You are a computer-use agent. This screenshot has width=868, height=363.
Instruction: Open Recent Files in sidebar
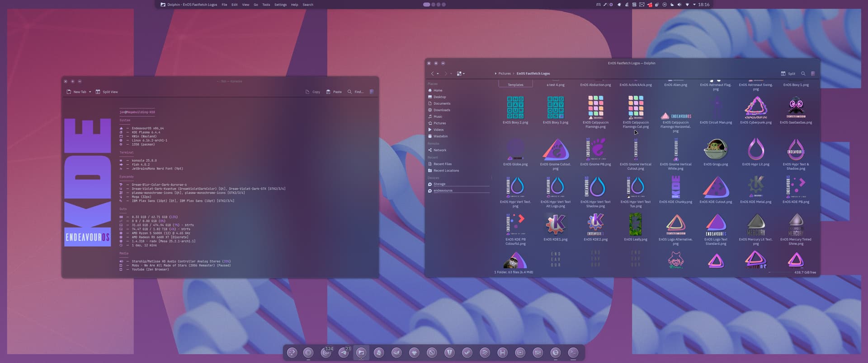point(458,164)
